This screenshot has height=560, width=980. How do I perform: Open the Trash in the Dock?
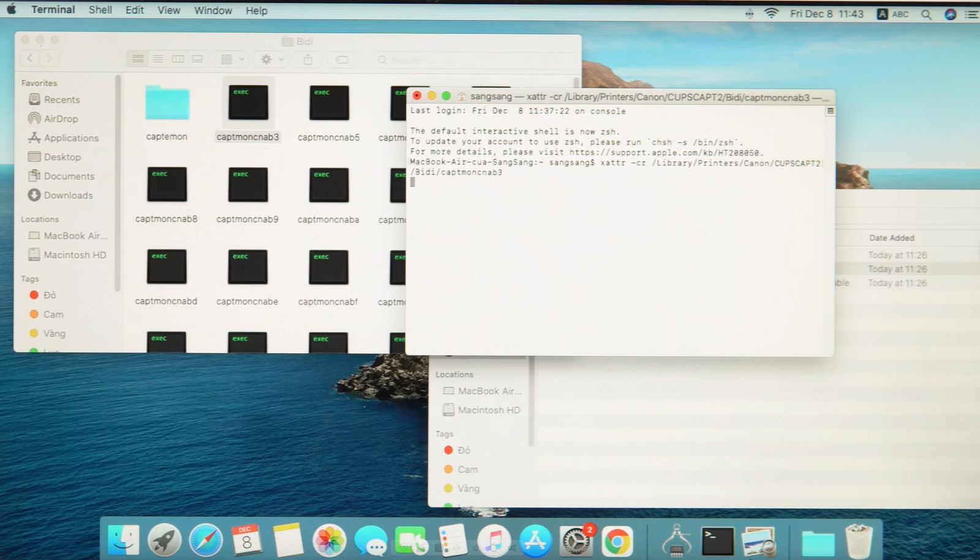[x=858, y=540]
